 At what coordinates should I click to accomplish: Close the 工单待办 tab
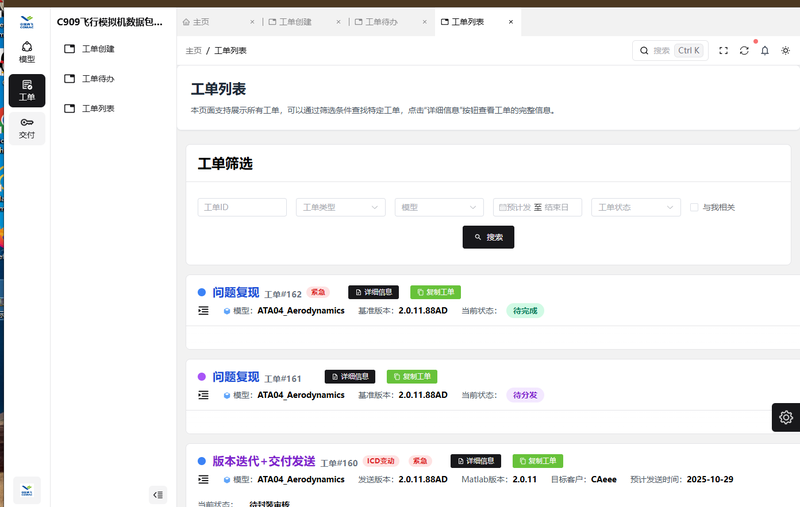pos(424,22)
